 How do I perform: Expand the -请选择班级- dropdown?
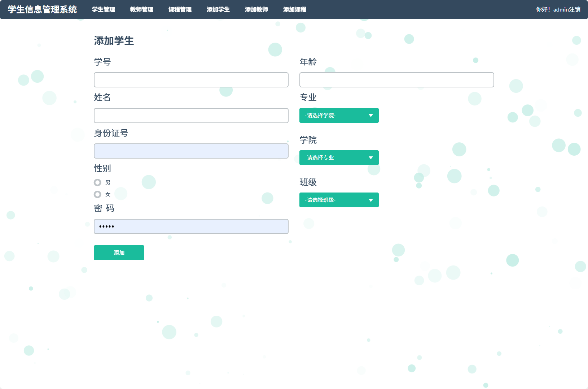pyautogui.click(x=338, y=200)
